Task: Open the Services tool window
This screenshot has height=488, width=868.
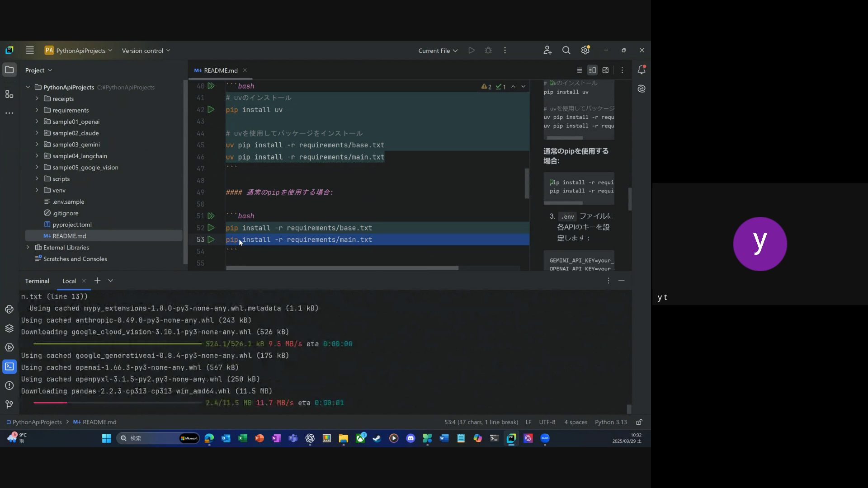Action: pyautogui.click(x=9, y=347)
